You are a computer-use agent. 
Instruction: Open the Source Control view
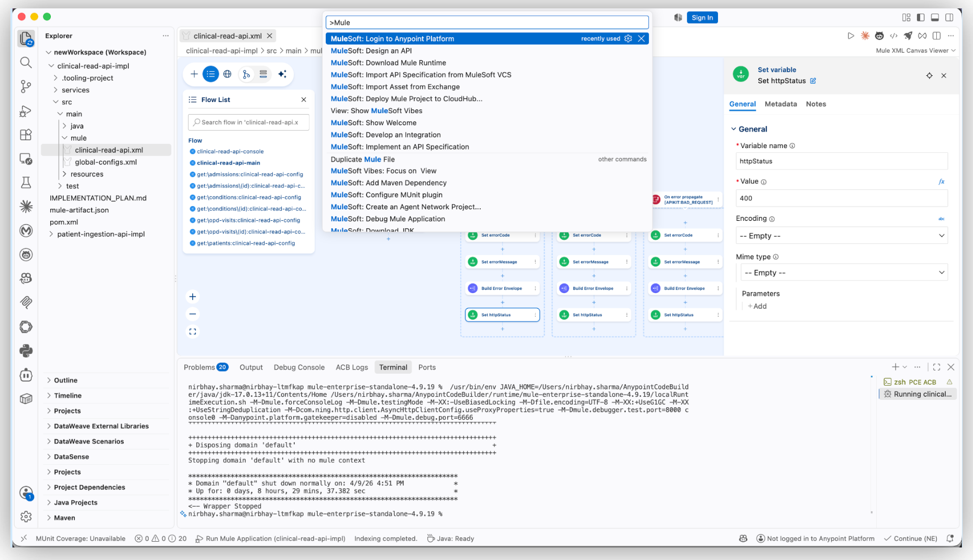[x=26, y=86]
